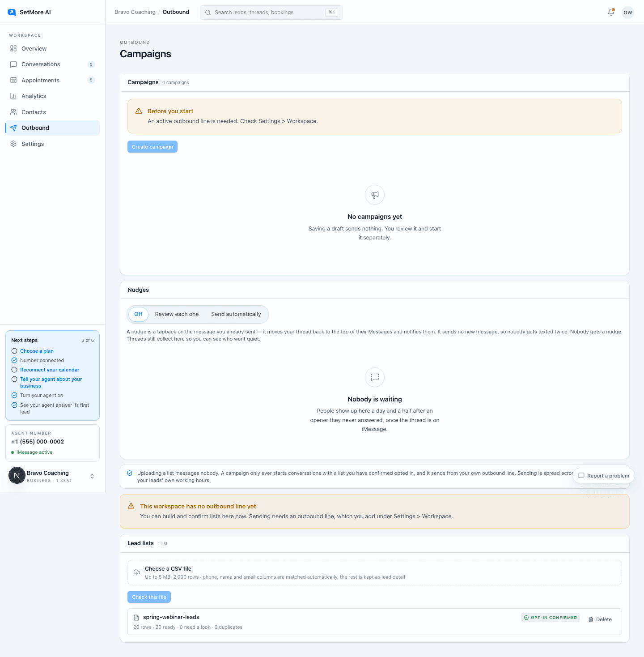Click the 1 list count label

click(x=162, y=544)
